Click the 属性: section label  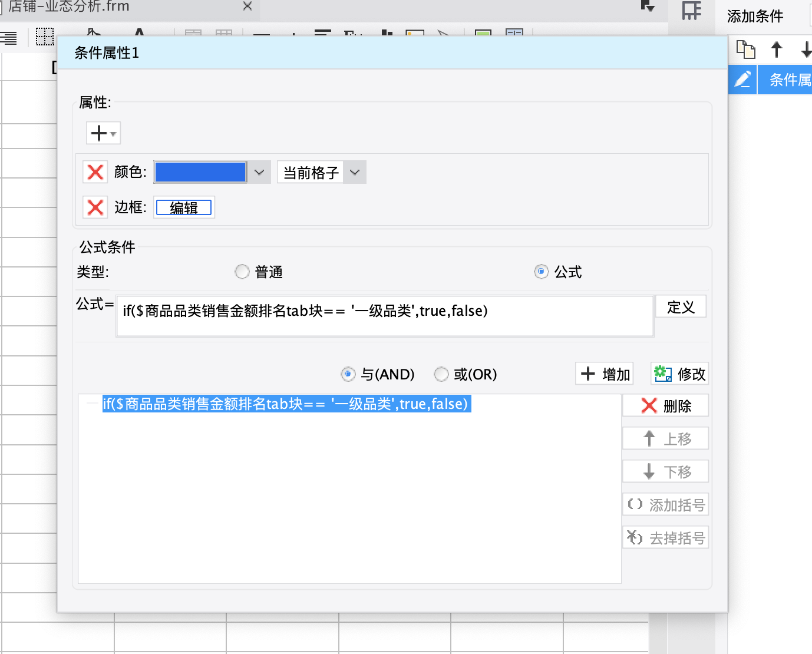click(95, 103)
